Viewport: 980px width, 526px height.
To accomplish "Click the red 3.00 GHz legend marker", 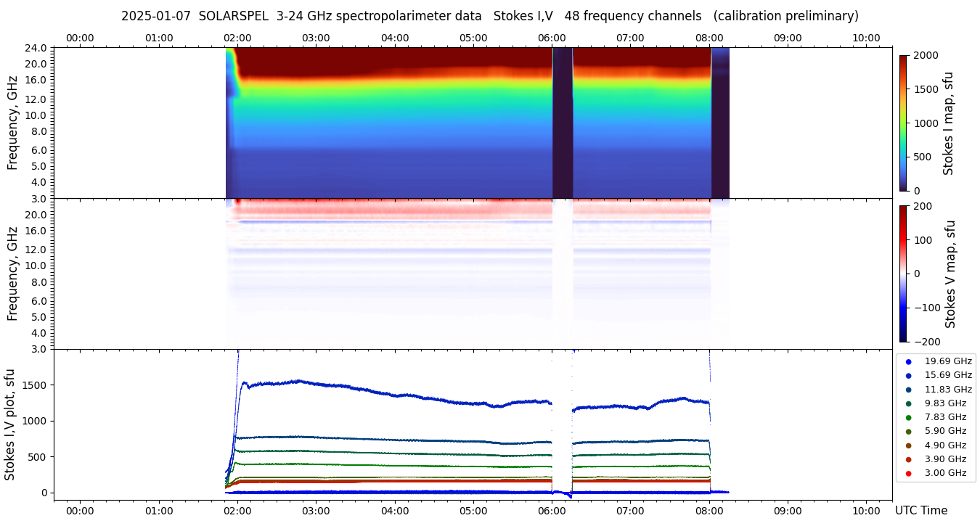I will [x=908, y=473].
